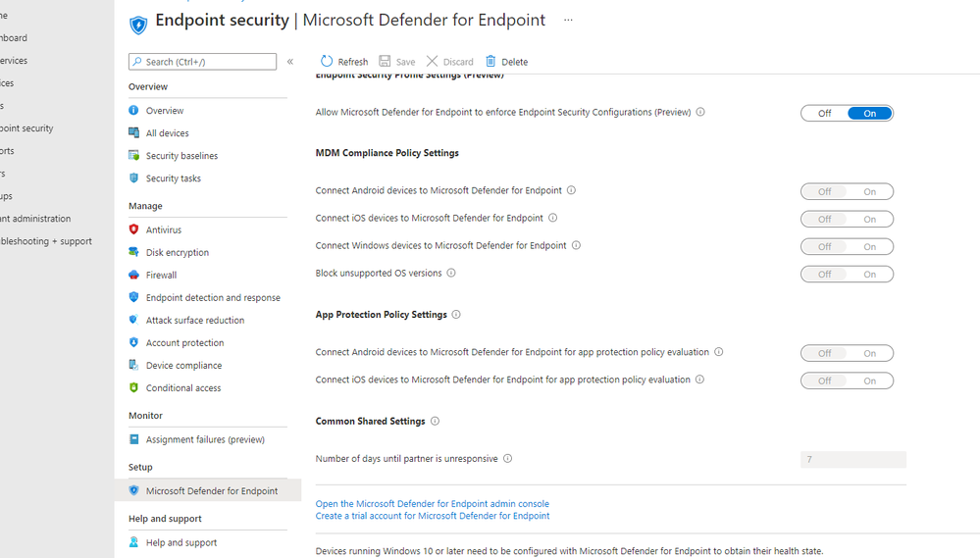
Task: Click info icon next to Common Shared Settings
Action: click(435, 422)
